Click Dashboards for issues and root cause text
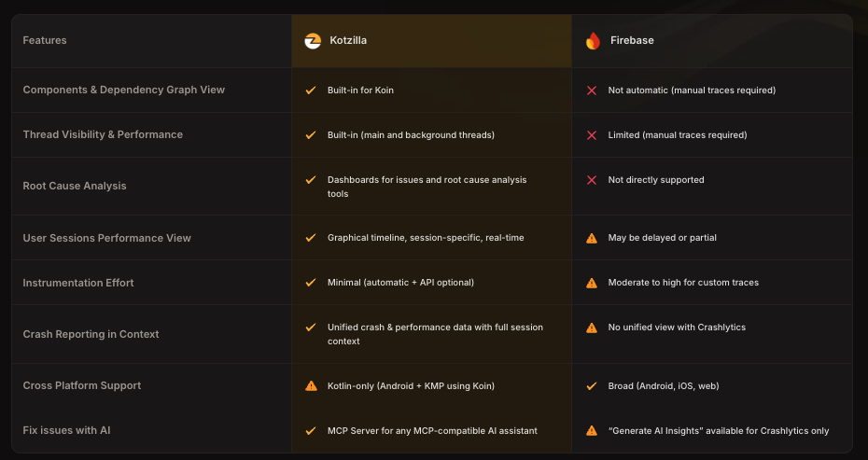The width and height of the screenshot is (868, 460). [427, 187]
